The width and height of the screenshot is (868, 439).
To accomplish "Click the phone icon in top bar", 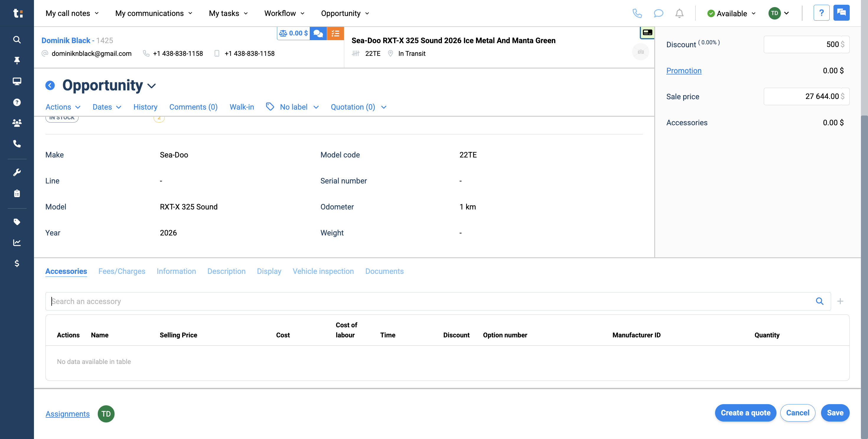I will [637, 14].
